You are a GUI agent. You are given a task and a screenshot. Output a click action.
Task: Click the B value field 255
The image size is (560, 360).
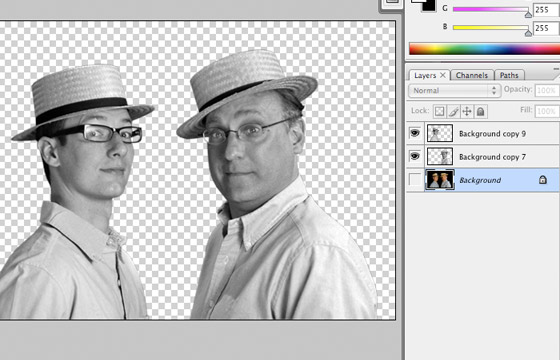pos(546,28)
